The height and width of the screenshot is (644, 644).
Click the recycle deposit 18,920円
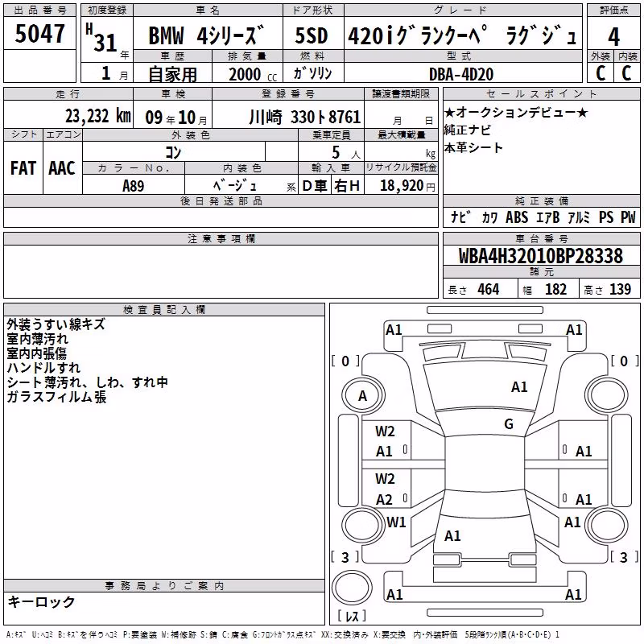pyautogui.click(x=407, y=186)
